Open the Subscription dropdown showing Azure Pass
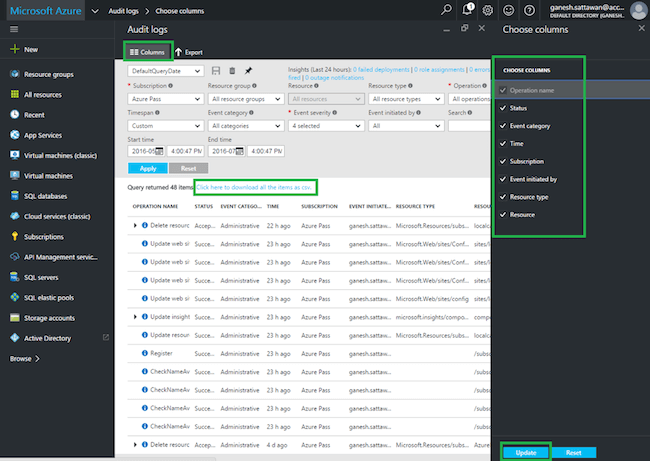 165,100
